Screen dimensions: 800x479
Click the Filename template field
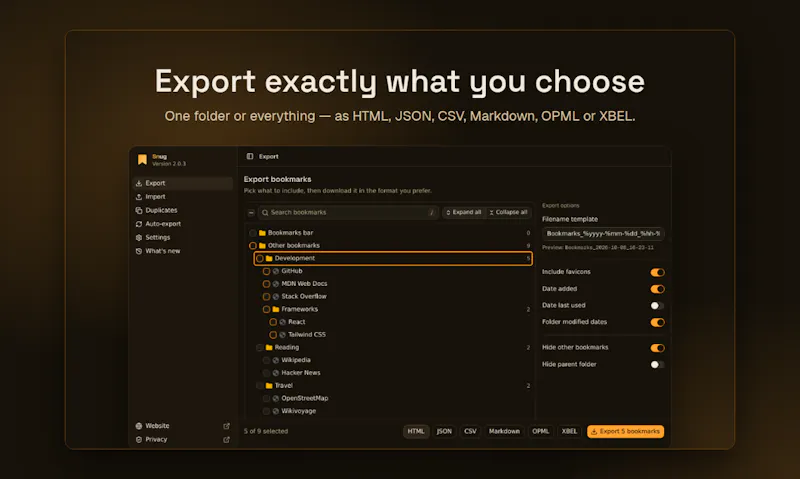click(x=603, y=234)
